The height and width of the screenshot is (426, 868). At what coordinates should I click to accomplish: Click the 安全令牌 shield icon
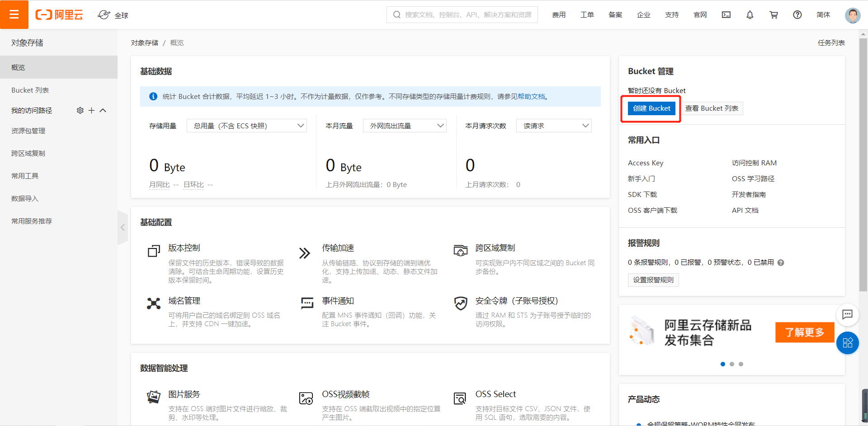click(461, 303)
